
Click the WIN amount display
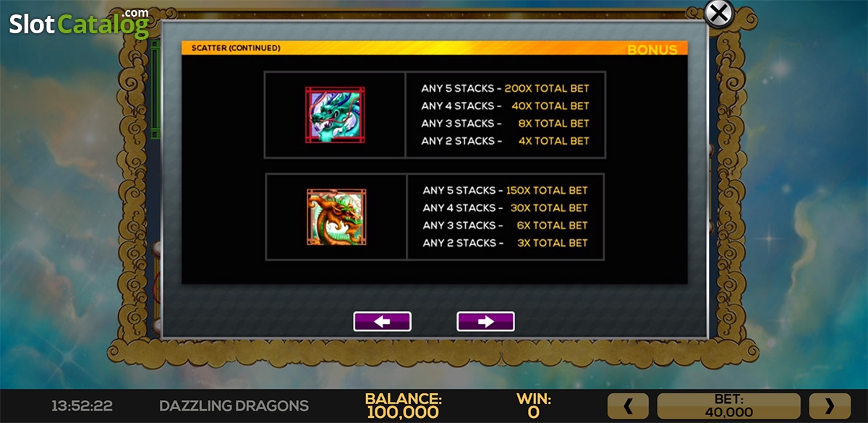534,406
